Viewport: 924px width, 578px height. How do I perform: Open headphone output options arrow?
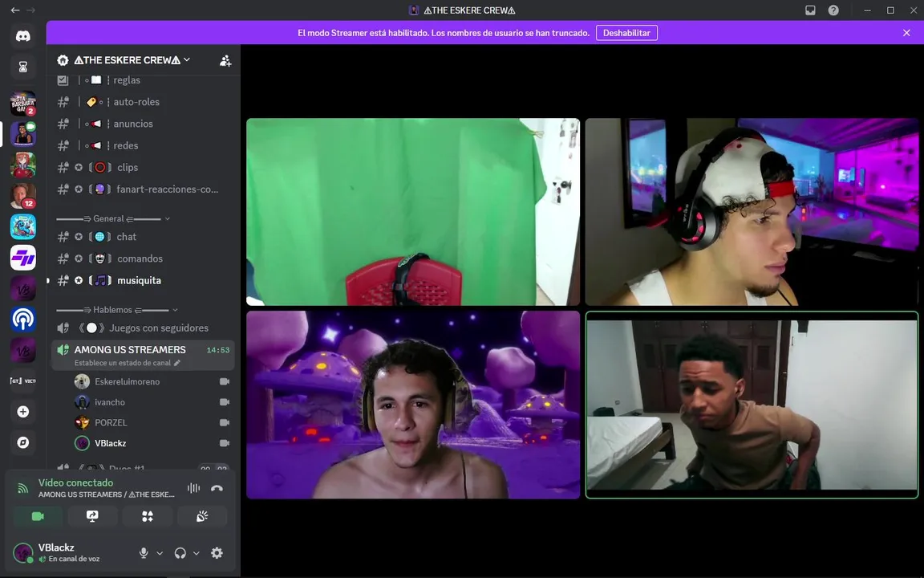pyautogui.click(x=197, y=553)
